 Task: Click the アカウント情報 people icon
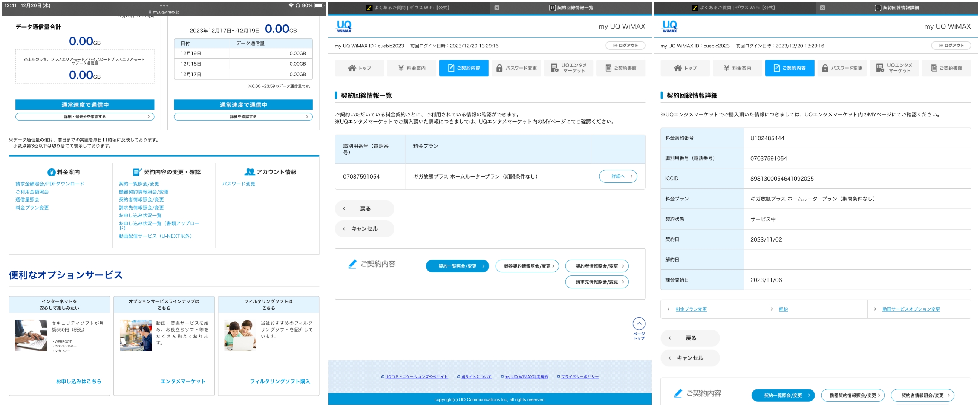(x=250, y=172)
